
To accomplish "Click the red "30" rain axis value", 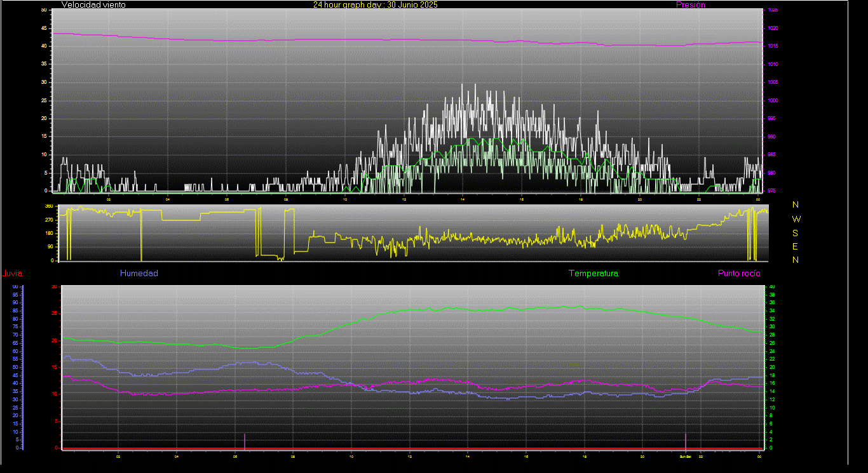I will [x=54, y=287].
